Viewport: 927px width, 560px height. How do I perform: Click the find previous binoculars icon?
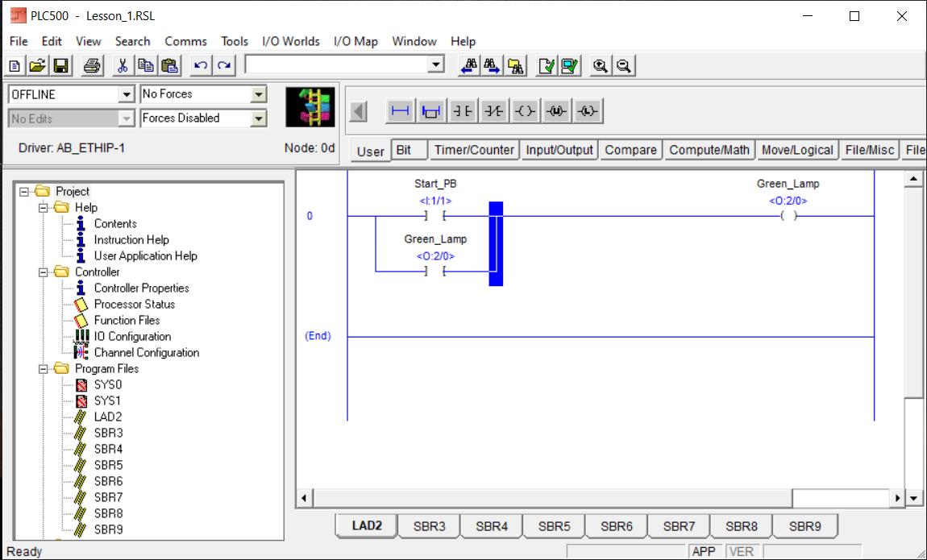[x=469, y=65]
